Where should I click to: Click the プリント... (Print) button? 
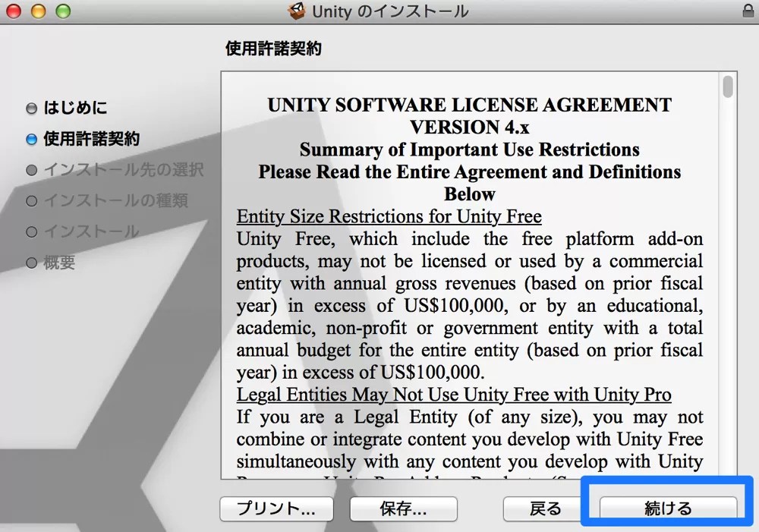276,508
